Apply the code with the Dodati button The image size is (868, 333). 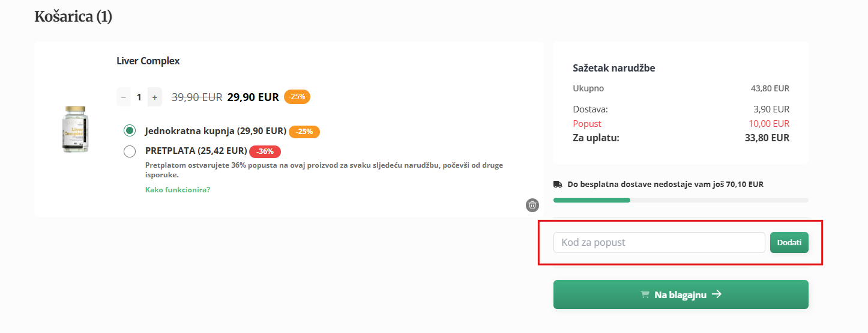(789, 242)
